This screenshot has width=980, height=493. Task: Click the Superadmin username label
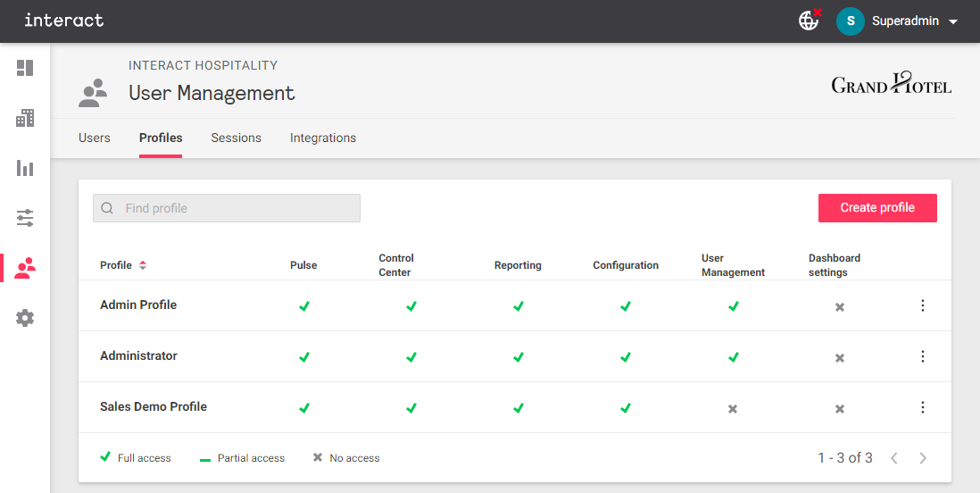[x=906, y=21]
